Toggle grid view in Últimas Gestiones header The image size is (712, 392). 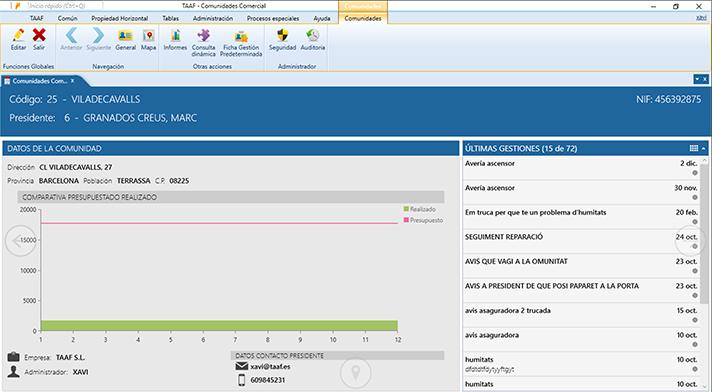693,148
